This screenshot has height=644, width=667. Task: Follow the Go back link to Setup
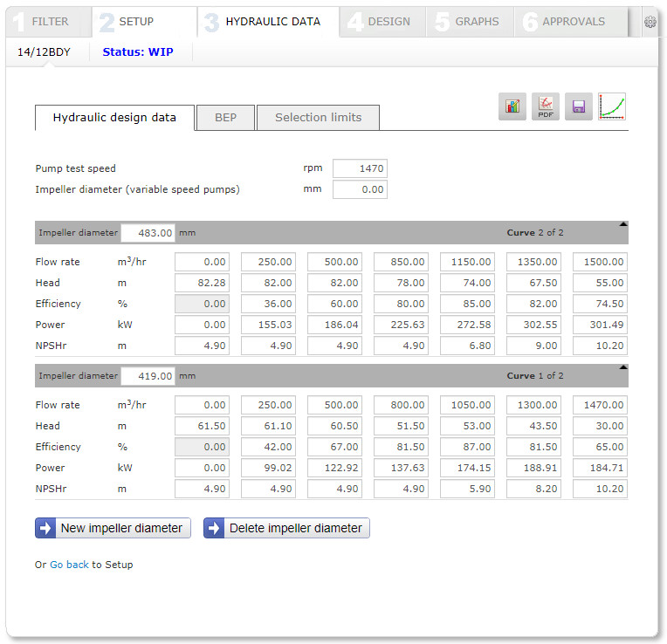[69, 565]
